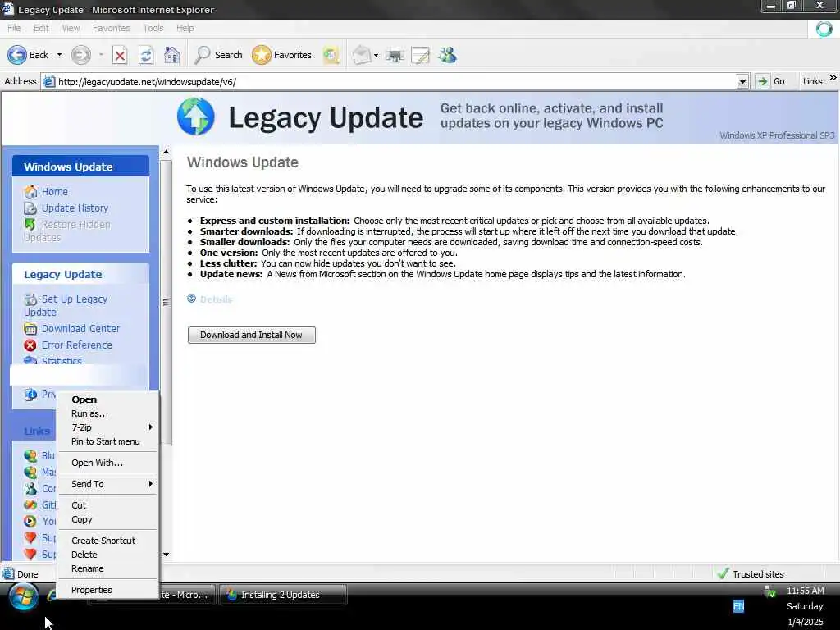Open the Back button history dropdown arrow
The height and width of the screenshot is (630, 840).
click(x=59, y=55)
